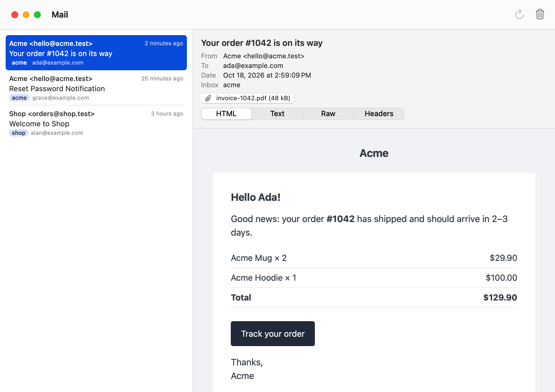Click the Total label in the order table
The image size is (555, 392).
(241, 298)
